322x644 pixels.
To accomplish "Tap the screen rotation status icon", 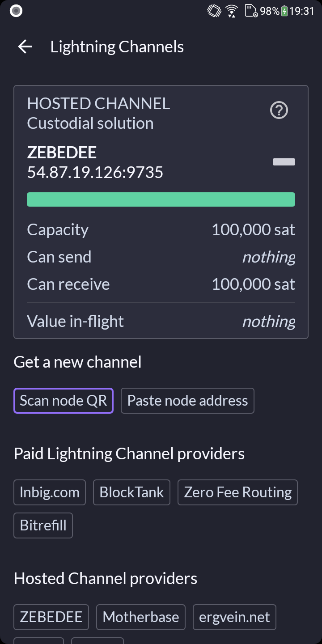I will click(214, 11).
